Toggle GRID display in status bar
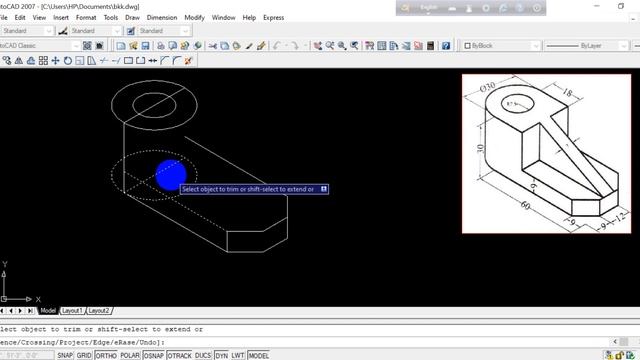This screenshot has width=640, height=360. [x=84, y=356]
